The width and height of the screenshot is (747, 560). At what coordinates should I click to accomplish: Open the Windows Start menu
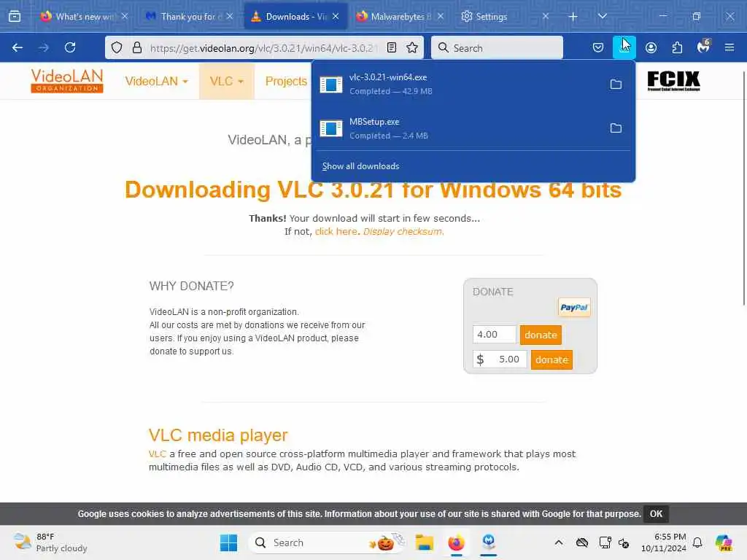(x=228, y=542)
